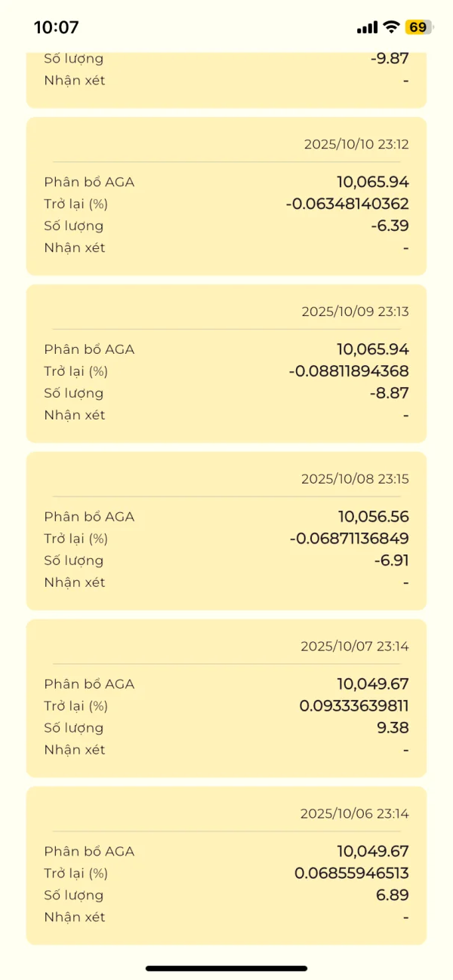
Task: Tap the quantity value 6.89
Action: pyautogui.click(x=395, y=896)
